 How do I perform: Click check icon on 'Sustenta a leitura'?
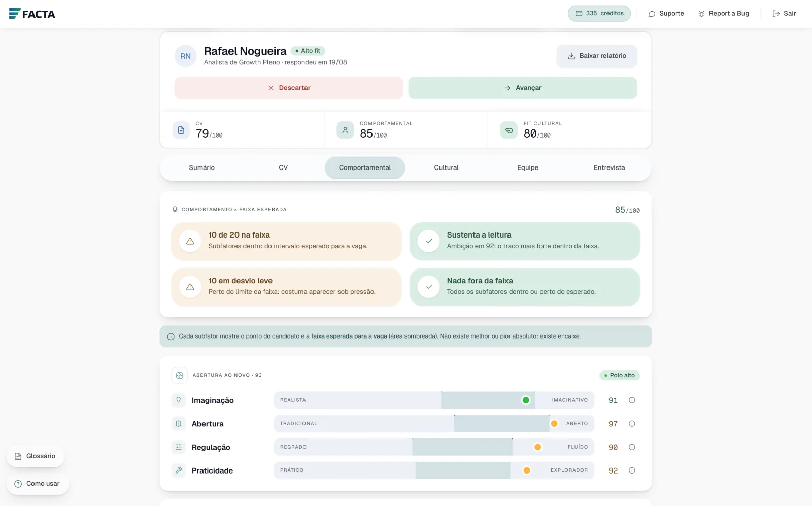point(429,241)
